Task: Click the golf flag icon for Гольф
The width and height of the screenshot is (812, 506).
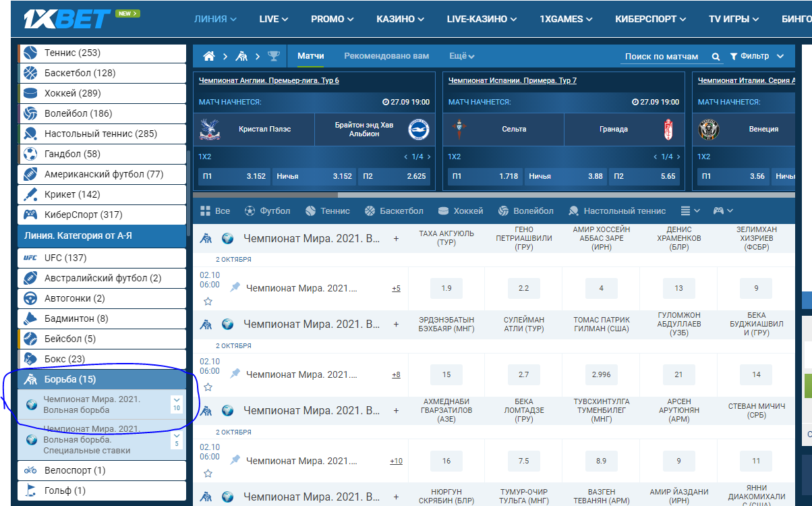Action: (x=30, y=490)
